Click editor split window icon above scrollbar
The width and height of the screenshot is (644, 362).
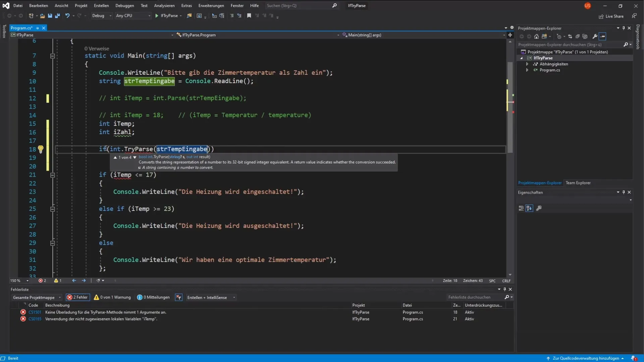click(510, 35)
